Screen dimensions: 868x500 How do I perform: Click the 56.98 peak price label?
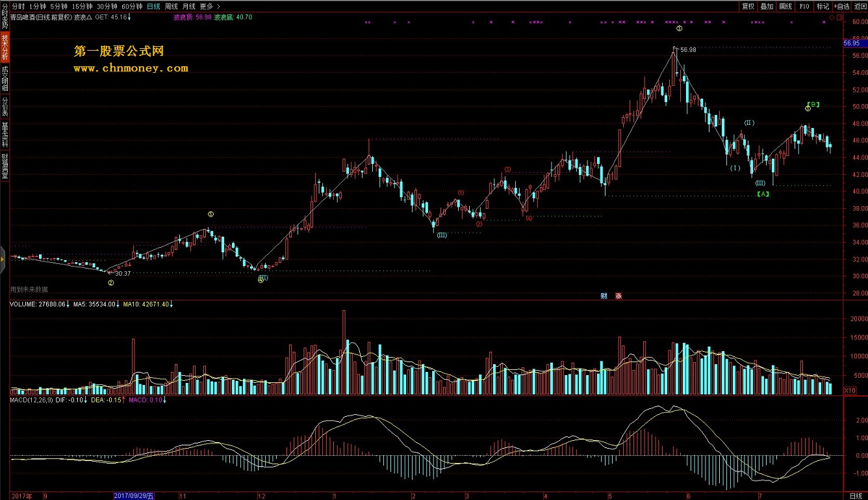click(x=688, y=49)
